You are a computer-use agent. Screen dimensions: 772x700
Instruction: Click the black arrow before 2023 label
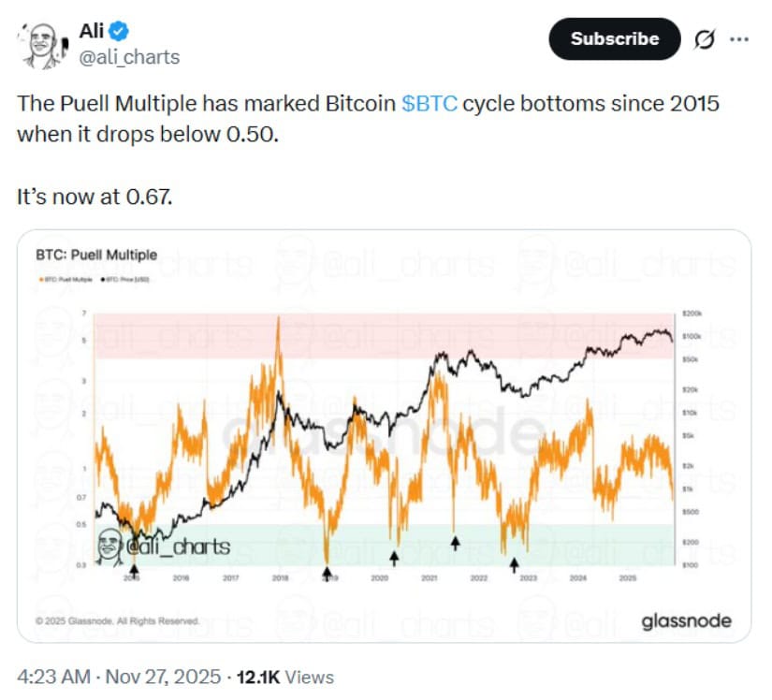click(x=514, y=563)
